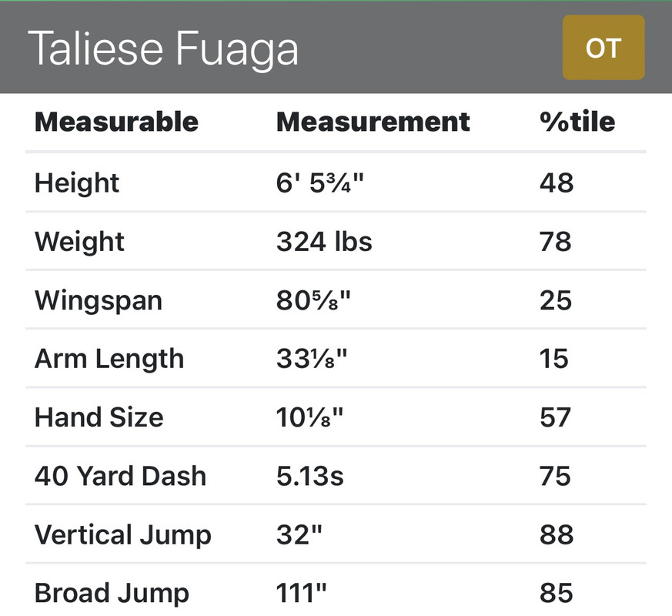Click the Vertical Jump percentile value 88

pyautogui.click(x=557, y=535)
